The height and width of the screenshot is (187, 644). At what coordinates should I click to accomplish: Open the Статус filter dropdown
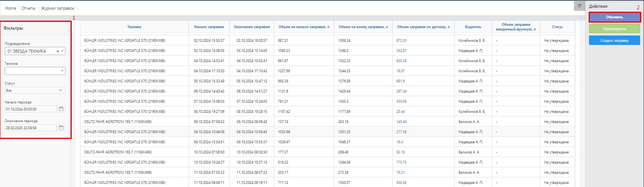[x=35, y=90]
